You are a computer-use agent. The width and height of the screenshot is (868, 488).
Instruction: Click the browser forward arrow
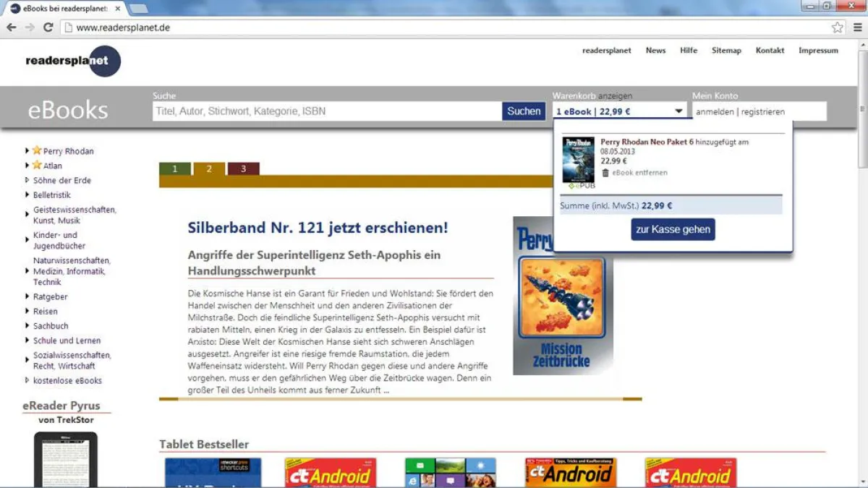click(x=30, y=27)
